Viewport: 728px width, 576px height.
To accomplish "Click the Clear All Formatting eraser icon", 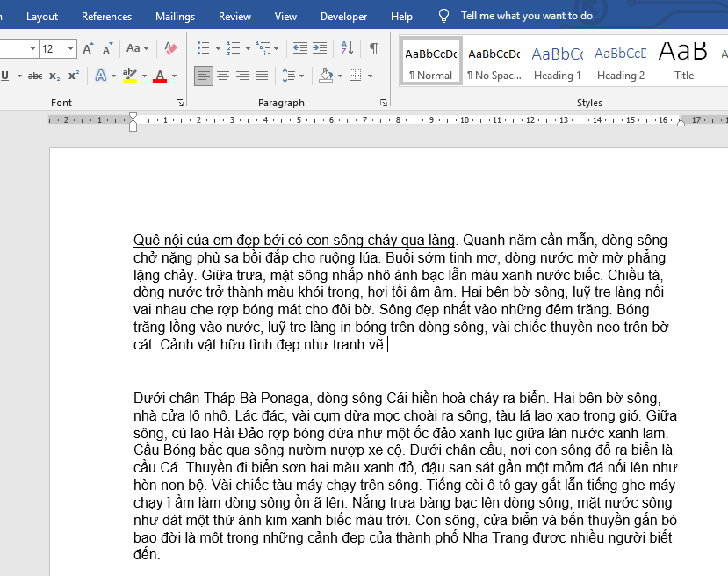I will 170,48.
